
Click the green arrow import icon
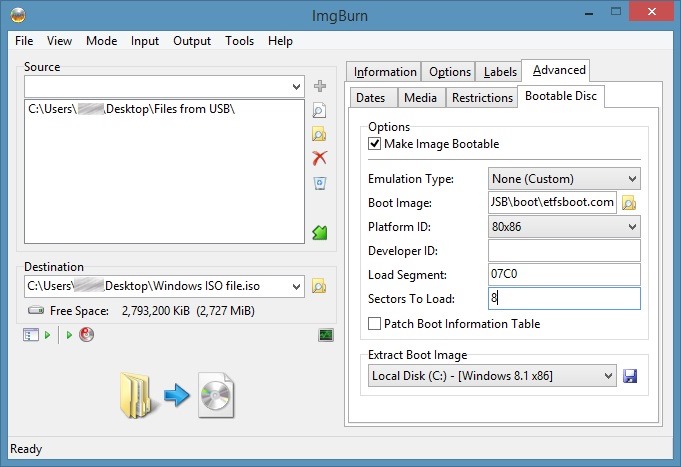[320, 232]
